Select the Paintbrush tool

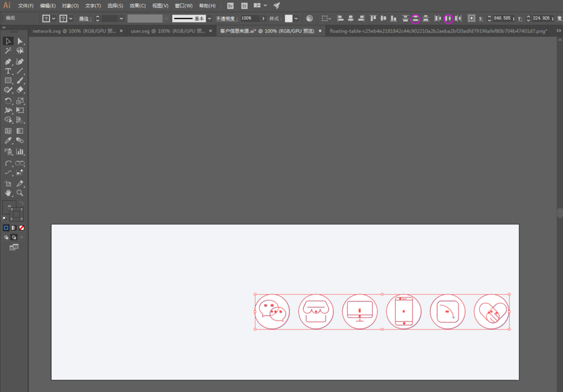point(20,80)
